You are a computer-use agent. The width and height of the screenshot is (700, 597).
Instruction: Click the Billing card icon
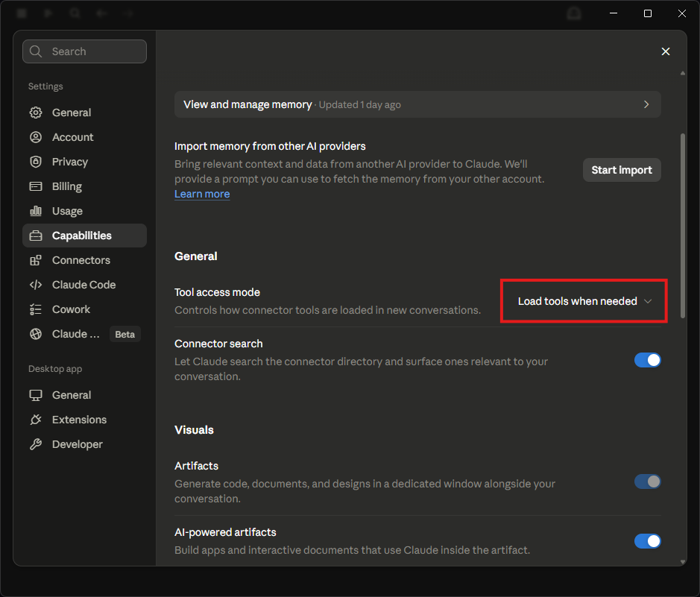point(36,186)
